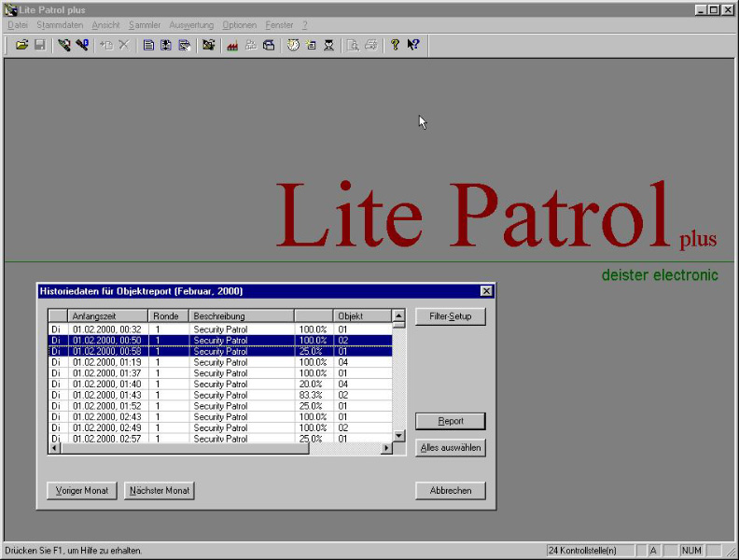Click the greyed-out objects icon after factory
Screen dimensions: 739x560
click(251, 45)
